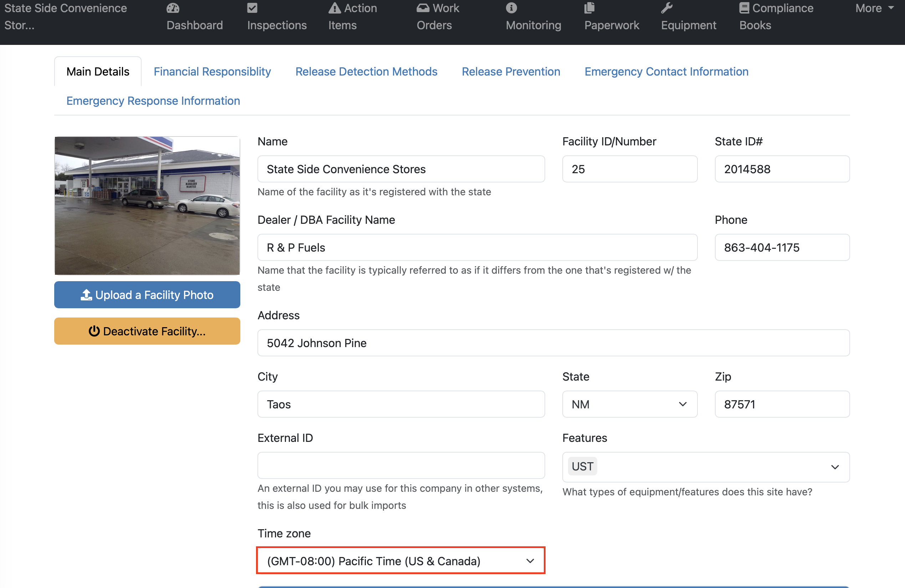
Task: Click Upload a Facility Photo button
Action: click(x=147, y=295)
